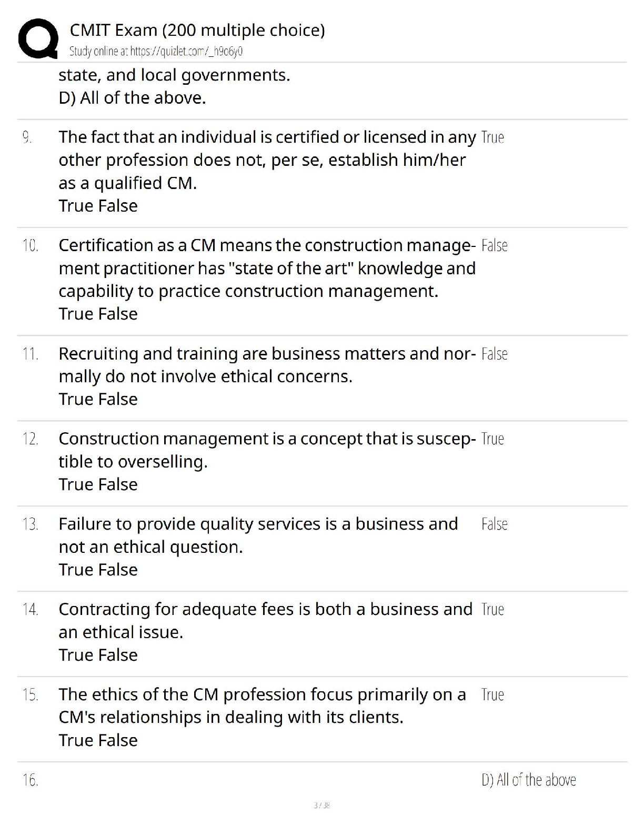Click the "D) All of the above" answer for question 16
The image size is (644, 834).
528,780
